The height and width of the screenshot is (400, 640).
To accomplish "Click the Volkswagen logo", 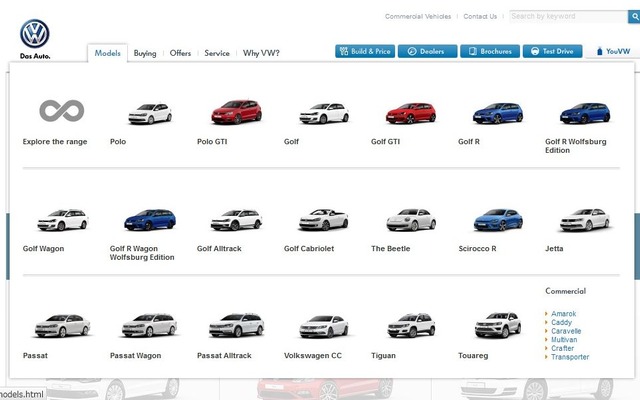I will tap(35, 34).
